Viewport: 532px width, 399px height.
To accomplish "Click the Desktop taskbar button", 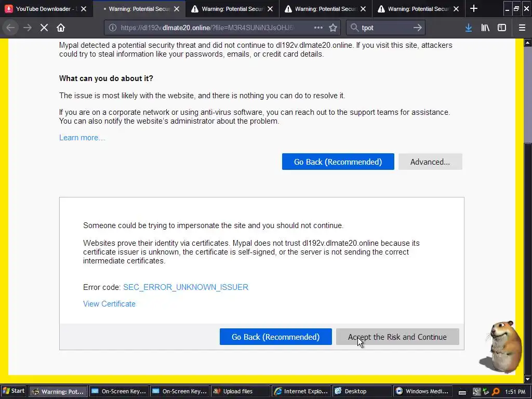I will point(362,391).
